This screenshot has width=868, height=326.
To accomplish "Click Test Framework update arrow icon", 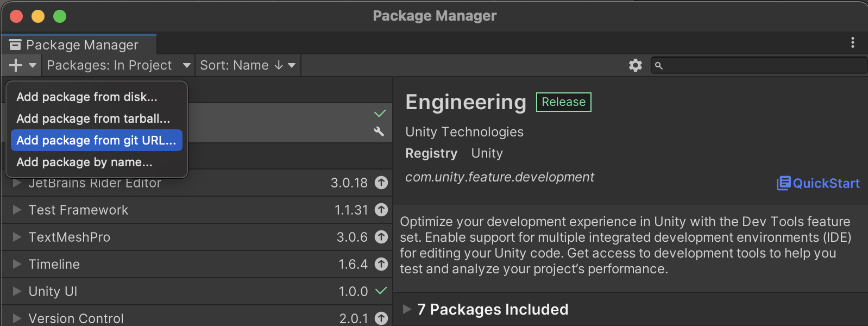I will point(382,210).
